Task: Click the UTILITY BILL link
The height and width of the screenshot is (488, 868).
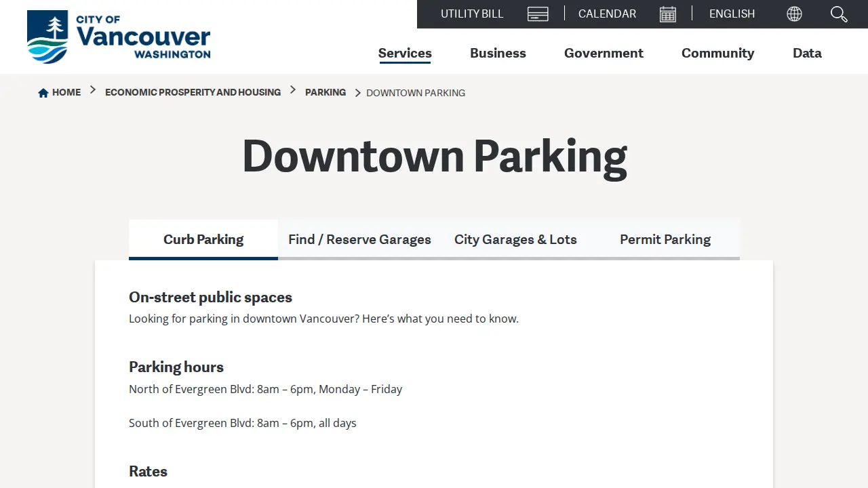Action: tap(472, 14)
